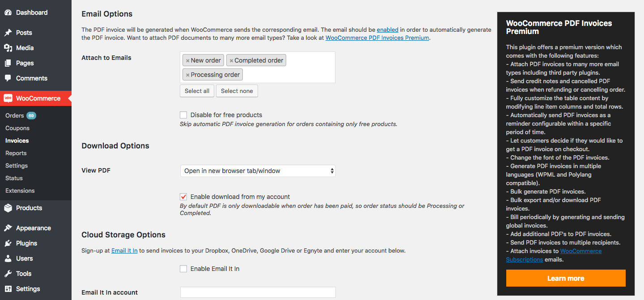644x300 pixels.
Task: Click the Attach to Emails tag field
Action: click(258, 67)
